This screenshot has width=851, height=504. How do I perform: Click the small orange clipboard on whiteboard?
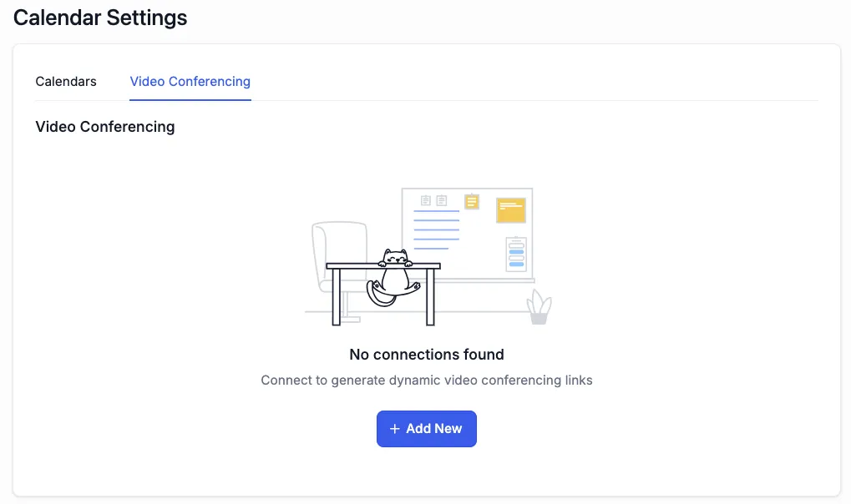point(472,201)
